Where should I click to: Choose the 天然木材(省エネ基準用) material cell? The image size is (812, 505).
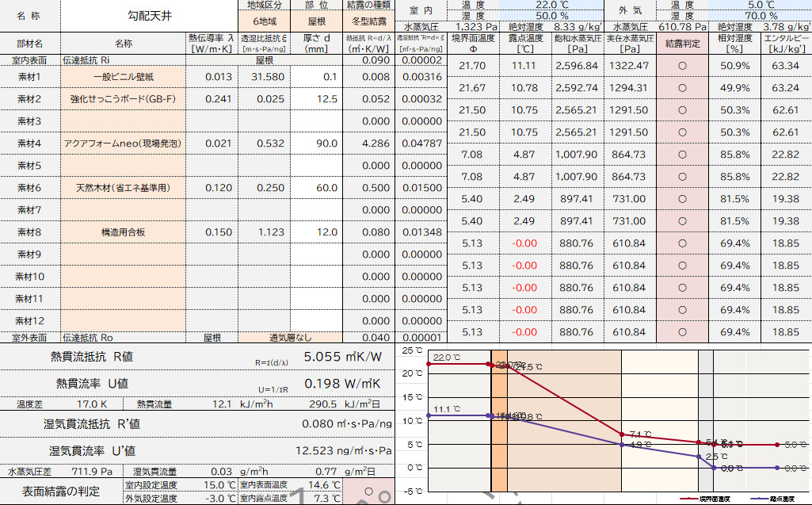(123, 188)
